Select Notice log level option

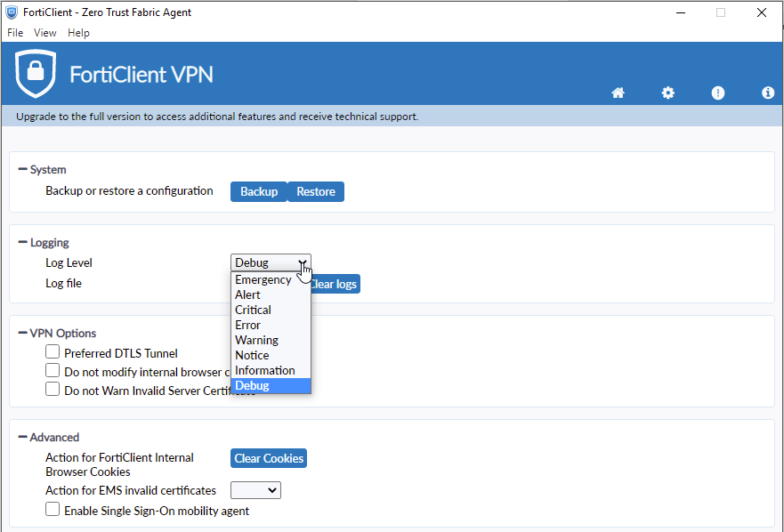(x=271, y=356)
